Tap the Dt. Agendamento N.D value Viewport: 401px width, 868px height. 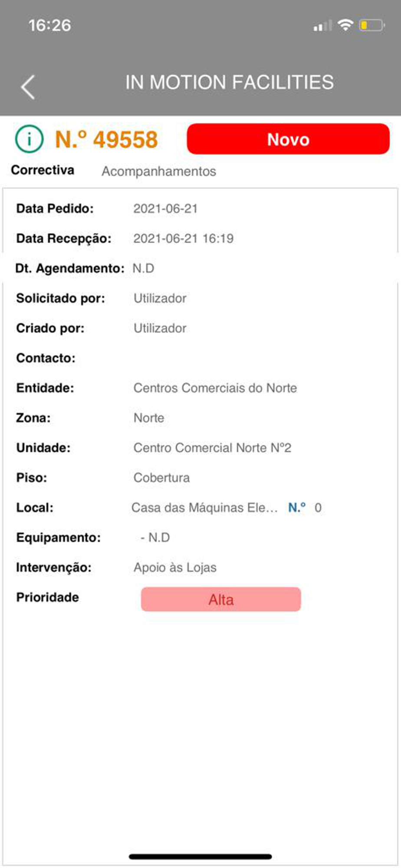point(143,268)
